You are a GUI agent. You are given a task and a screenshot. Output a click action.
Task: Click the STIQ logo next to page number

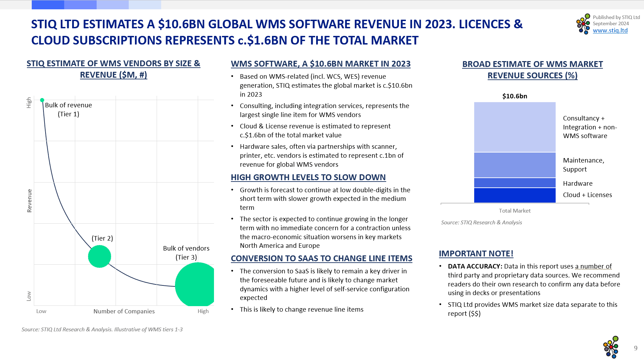611,347
